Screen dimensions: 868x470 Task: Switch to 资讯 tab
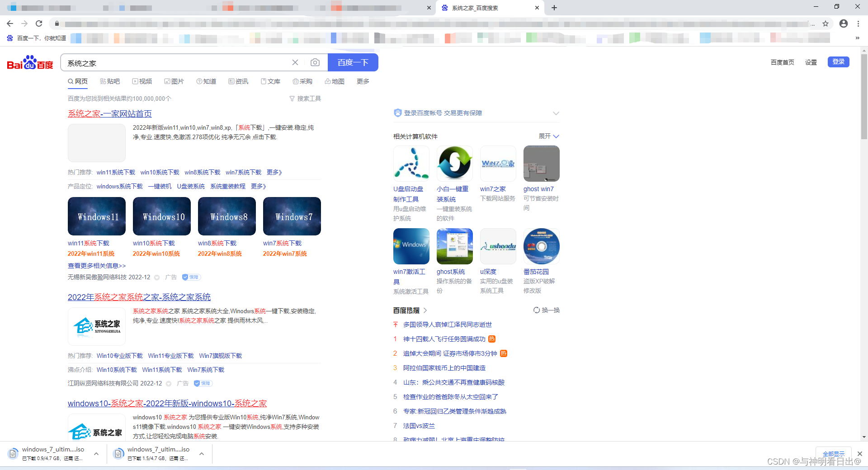tap(238, 81)
